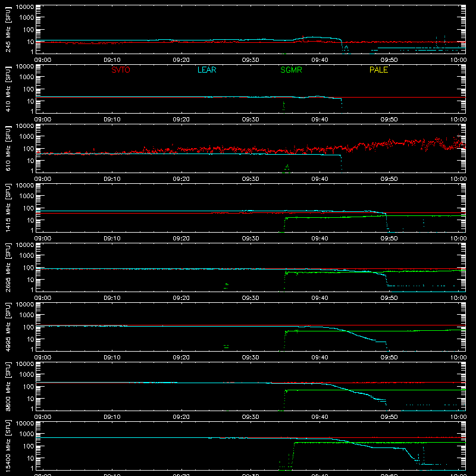The width and height of the screenshot is (476, 476).
Task: Select the '410 MHz [SFU]' axis label
Action: click(8, 89)
